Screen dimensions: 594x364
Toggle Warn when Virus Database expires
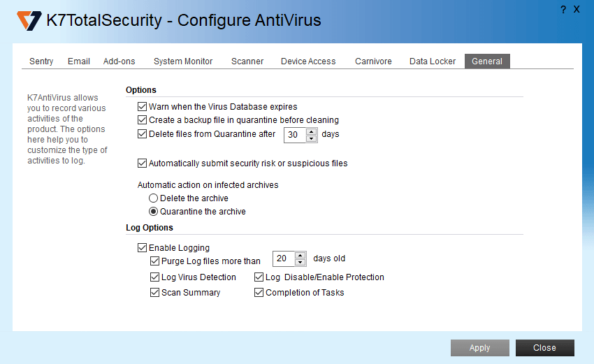pyautogui.click(x=143, y=107)
